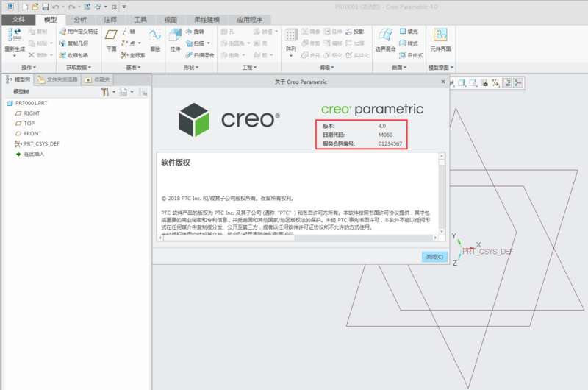Open the quick access toolbar customize arrow
Image resolution: width=588 pixels, height=390 pixels.
124,7
